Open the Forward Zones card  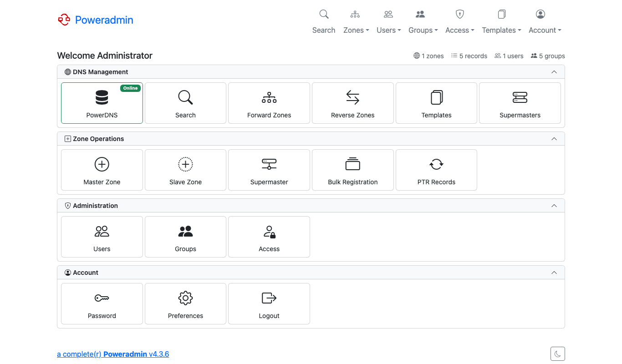(x=269, y=103)
